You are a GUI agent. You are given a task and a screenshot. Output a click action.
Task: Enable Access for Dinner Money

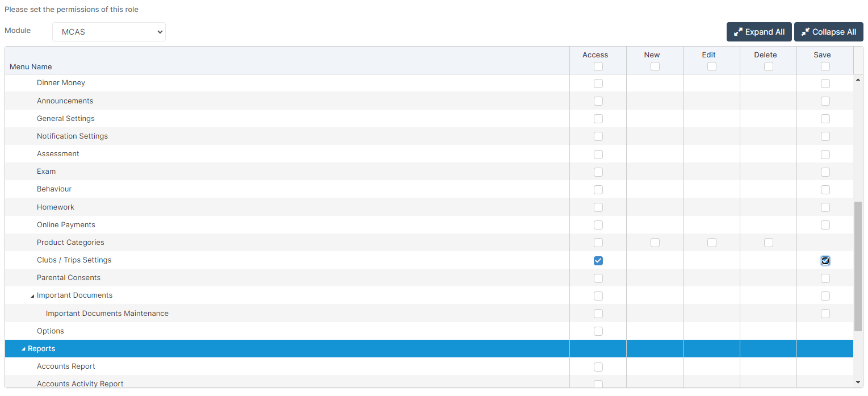pos(598,84)
